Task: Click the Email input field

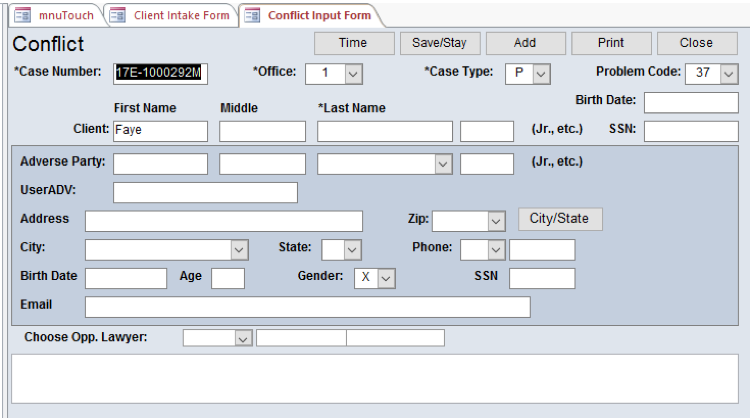Action: [x=307, y=307]
